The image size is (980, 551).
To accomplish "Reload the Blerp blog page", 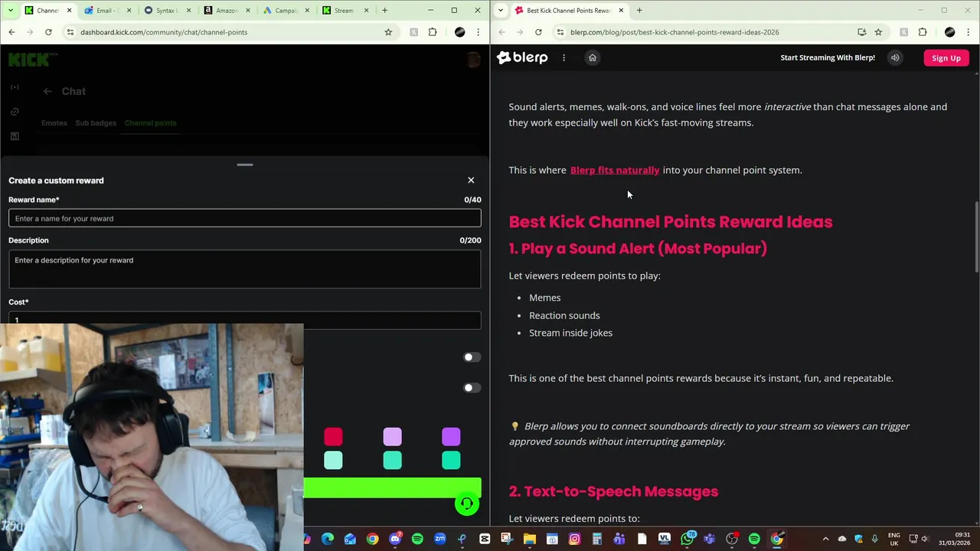I will tap(538, 32).
